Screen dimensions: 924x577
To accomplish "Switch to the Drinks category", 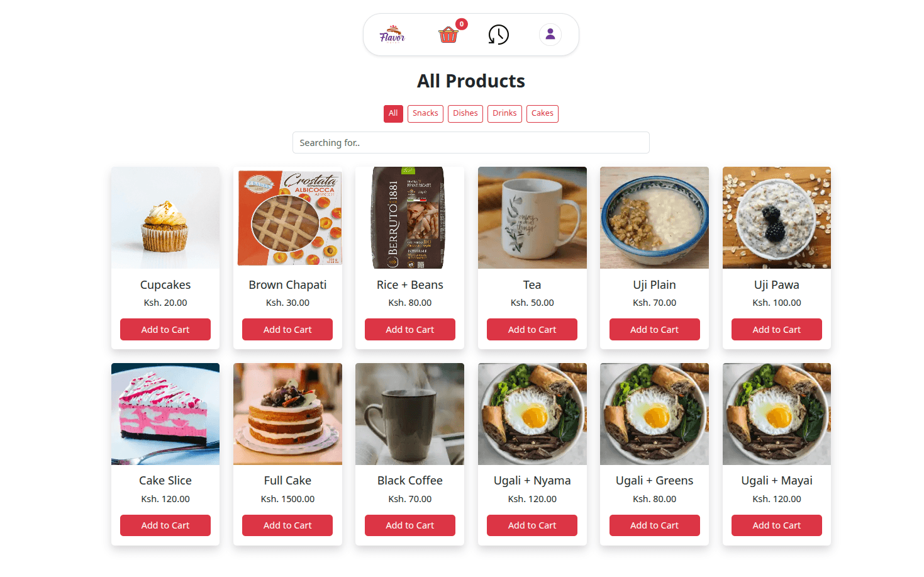I will click(x=504, y=113).
